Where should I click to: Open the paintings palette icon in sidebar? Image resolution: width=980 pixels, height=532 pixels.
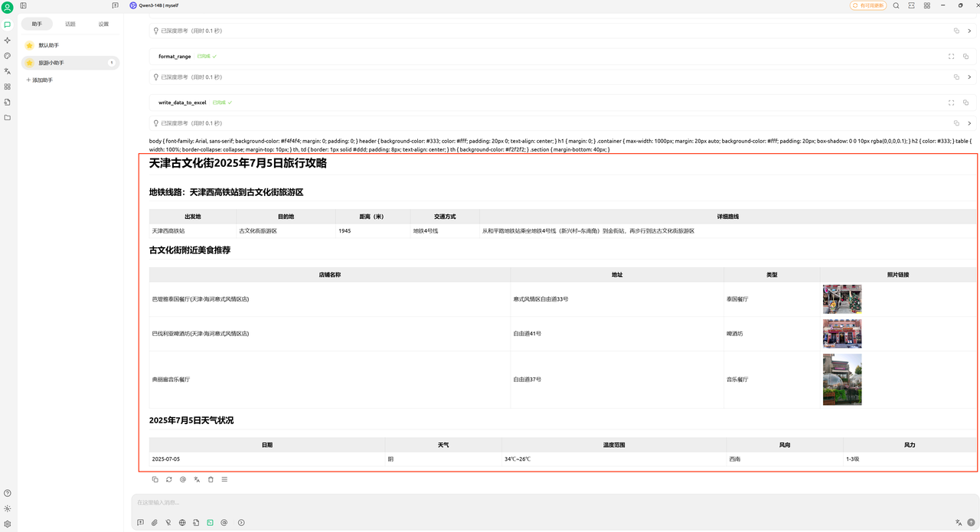point(8,56)
